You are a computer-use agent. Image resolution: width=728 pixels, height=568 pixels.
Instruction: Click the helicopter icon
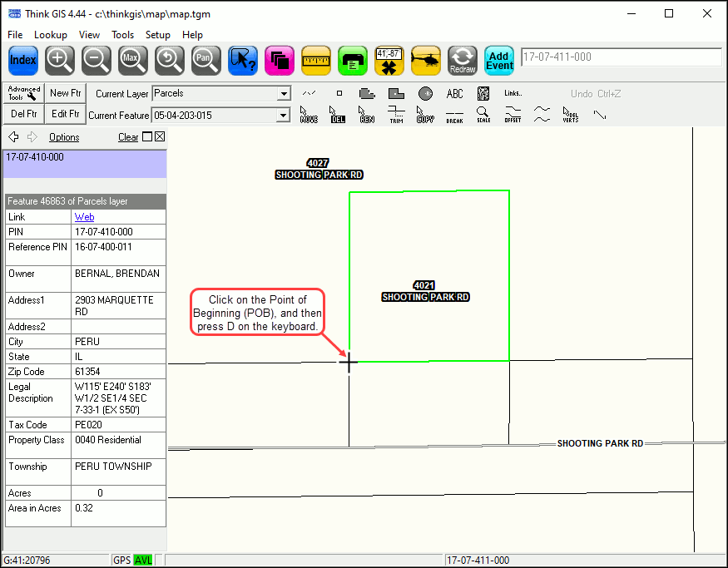426,60
